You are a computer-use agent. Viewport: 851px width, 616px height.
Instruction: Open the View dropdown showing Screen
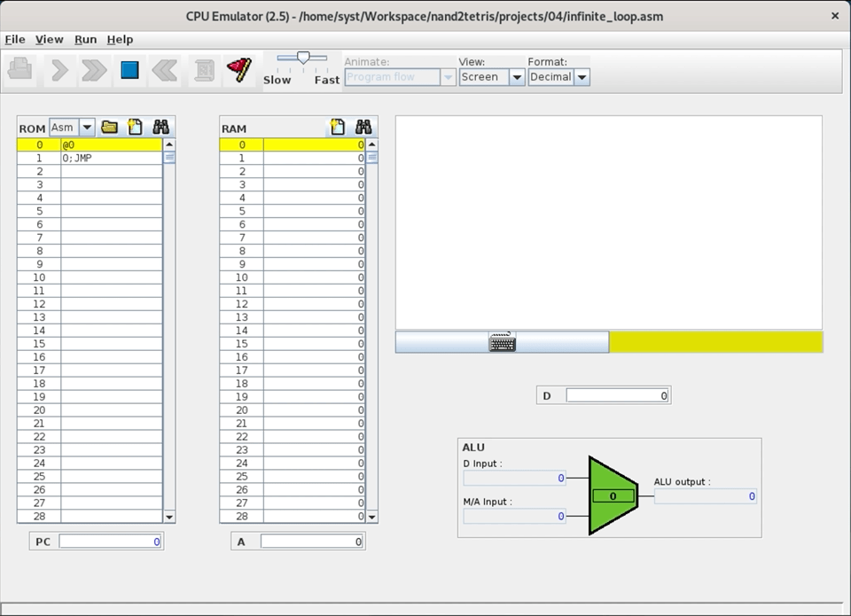517,77
